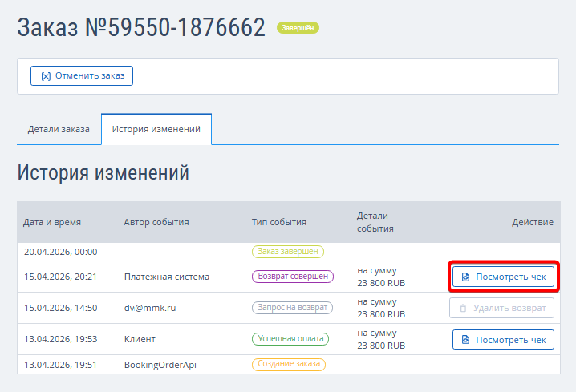Viewport: 576px width, 392px height.
Task: Click date 15.04.2026, 20:21
Action: pyautogui.click(x=60, y=277)
